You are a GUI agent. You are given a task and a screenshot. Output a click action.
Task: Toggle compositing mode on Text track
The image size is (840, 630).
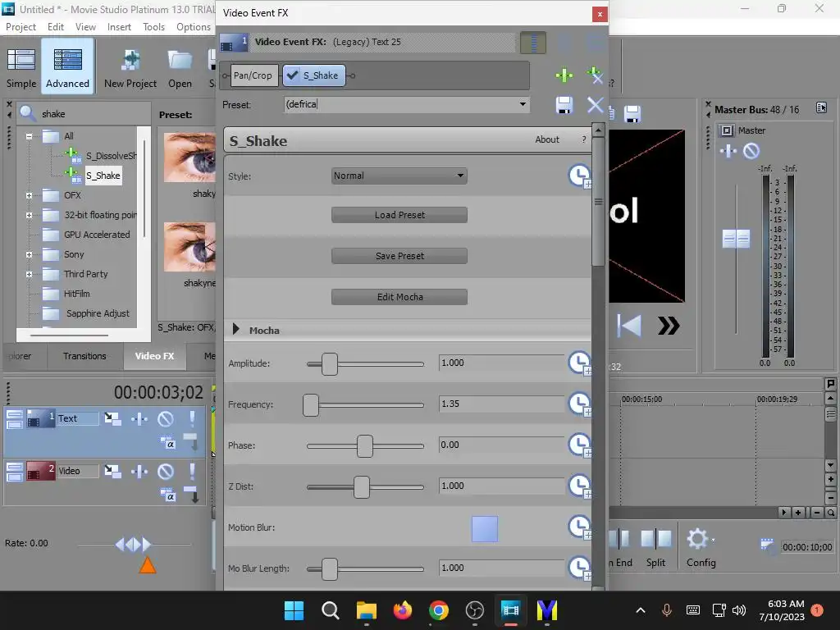coord(167,443)
